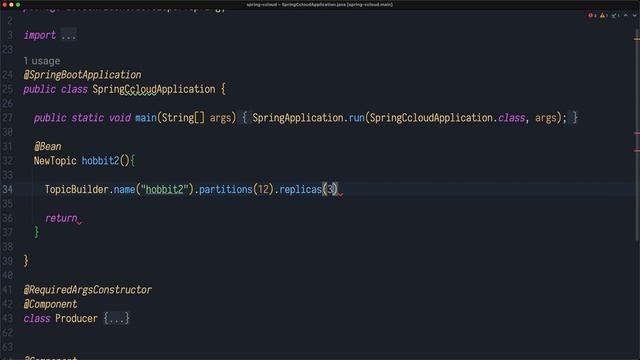Click the lower red error stripe mark

[637, 151]
